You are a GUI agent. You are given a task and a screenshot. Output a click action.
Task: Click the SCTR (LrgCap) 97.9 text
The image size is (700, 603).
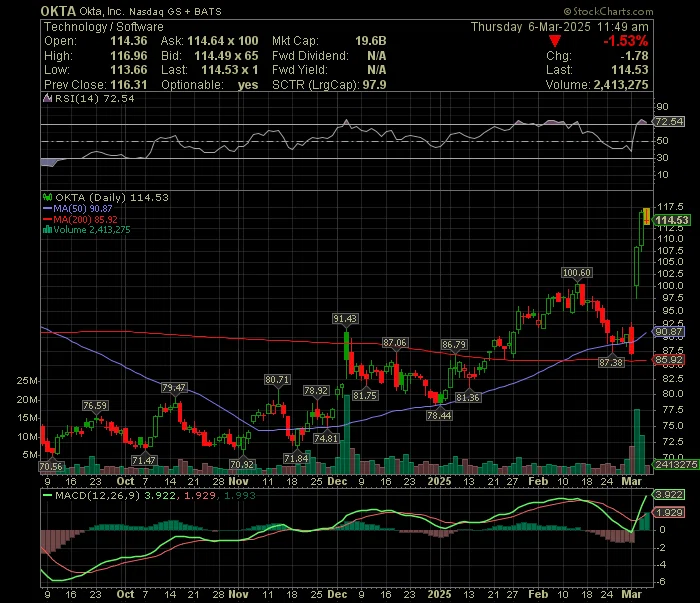click(x=329, y=85)
